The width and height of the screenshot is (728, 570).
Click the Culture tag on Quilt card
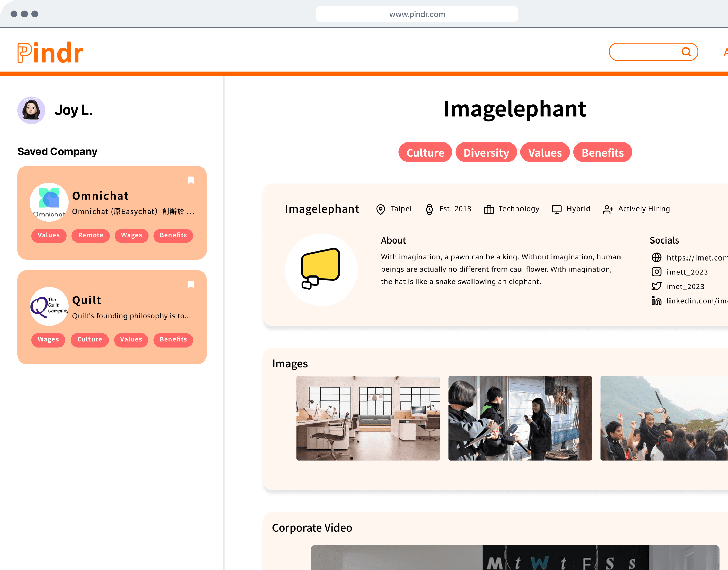[x=89, y=339]
